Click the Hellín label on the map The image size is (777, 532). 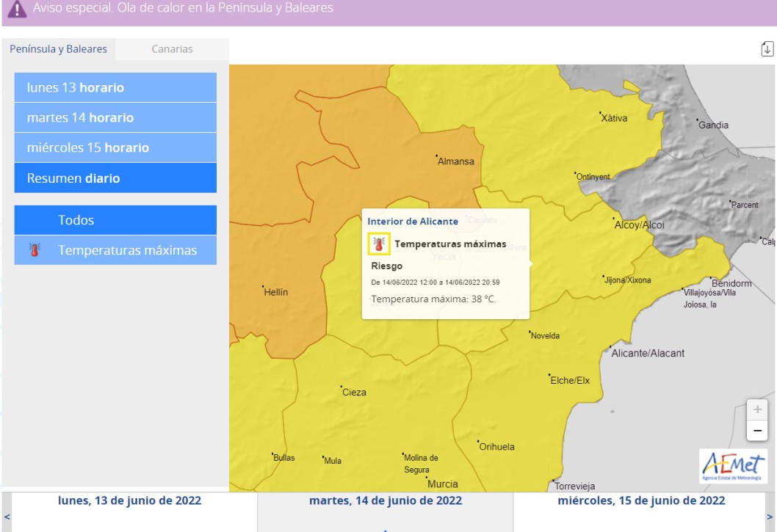275,292
